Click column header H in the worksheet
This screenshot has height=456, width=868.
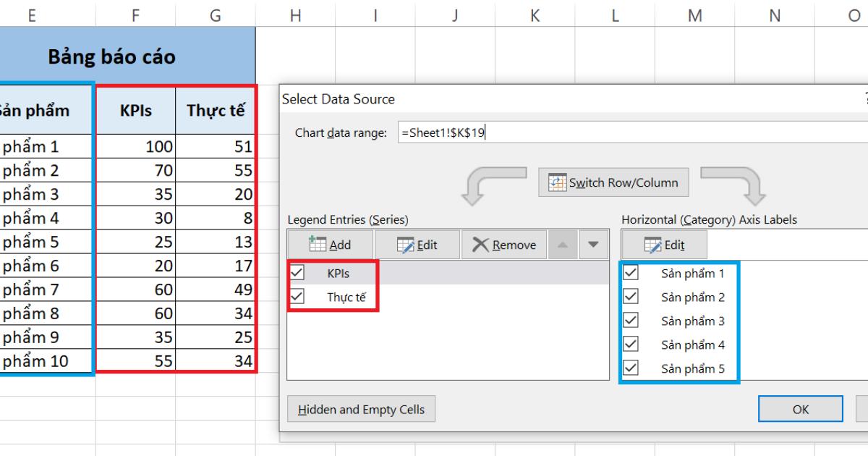point(295,13)
